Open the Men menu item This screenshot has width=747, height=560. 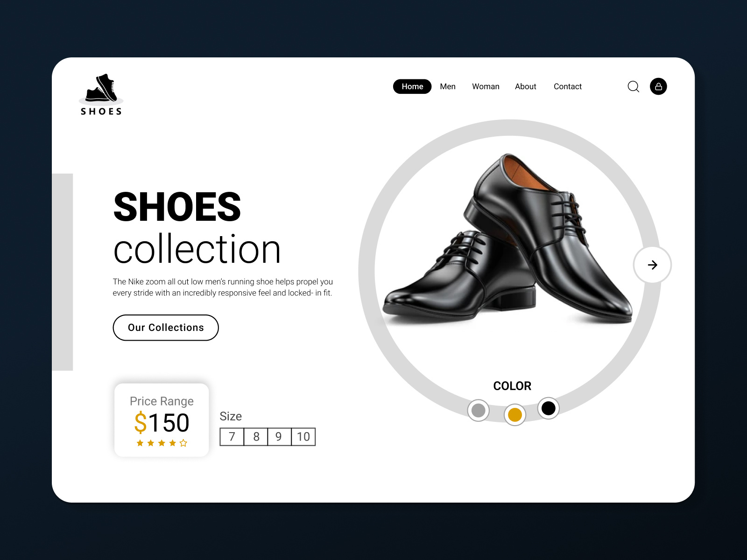click(448, 86)
